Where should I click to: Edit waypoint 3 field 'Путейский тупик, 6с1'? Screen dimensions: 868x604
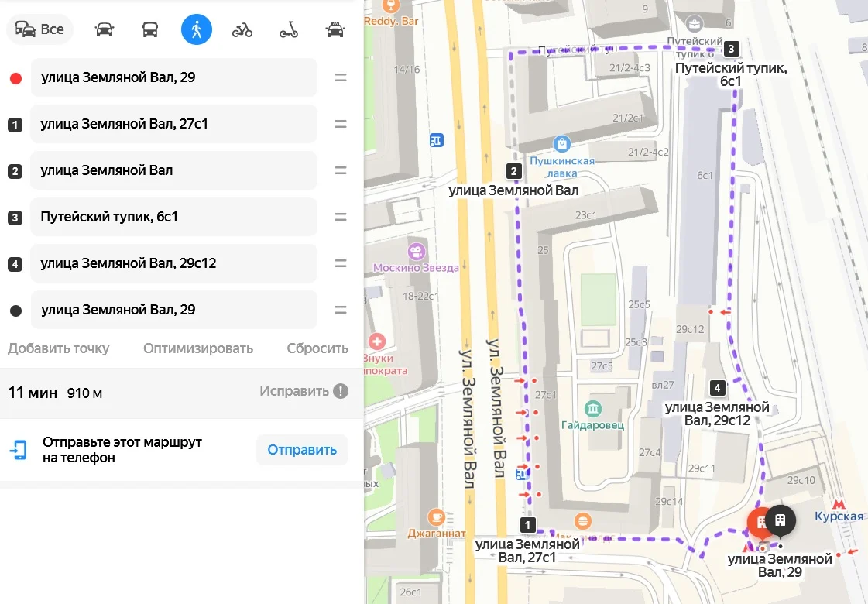pos(173,217)
